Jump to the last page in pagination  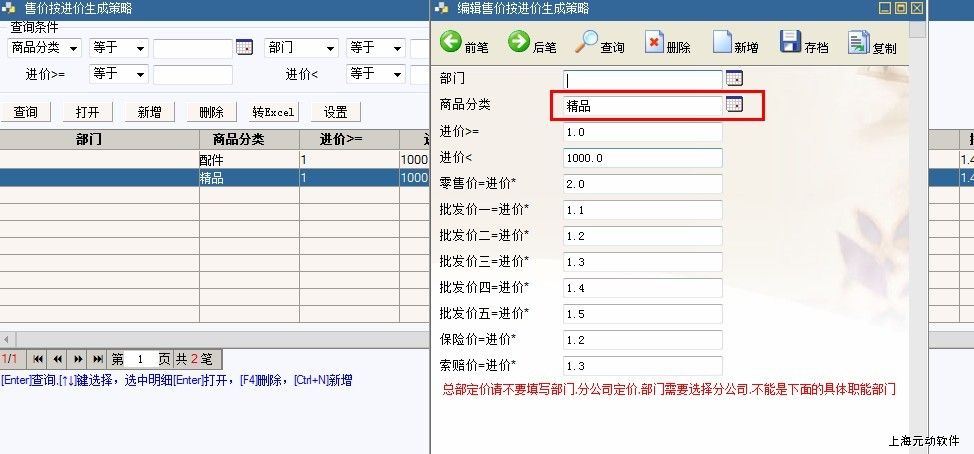point(98,359)
